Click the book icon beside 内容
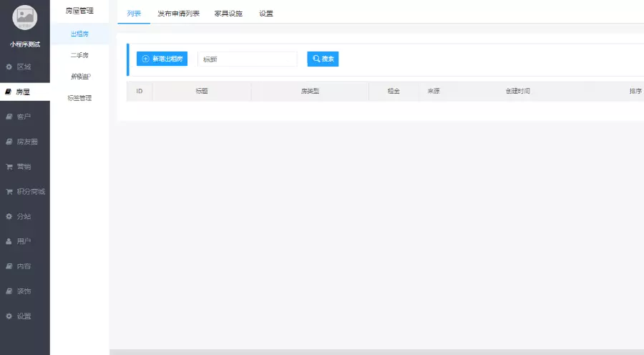Image resolution: width=644 pixels, height=355 pixels. pos(9,266)
